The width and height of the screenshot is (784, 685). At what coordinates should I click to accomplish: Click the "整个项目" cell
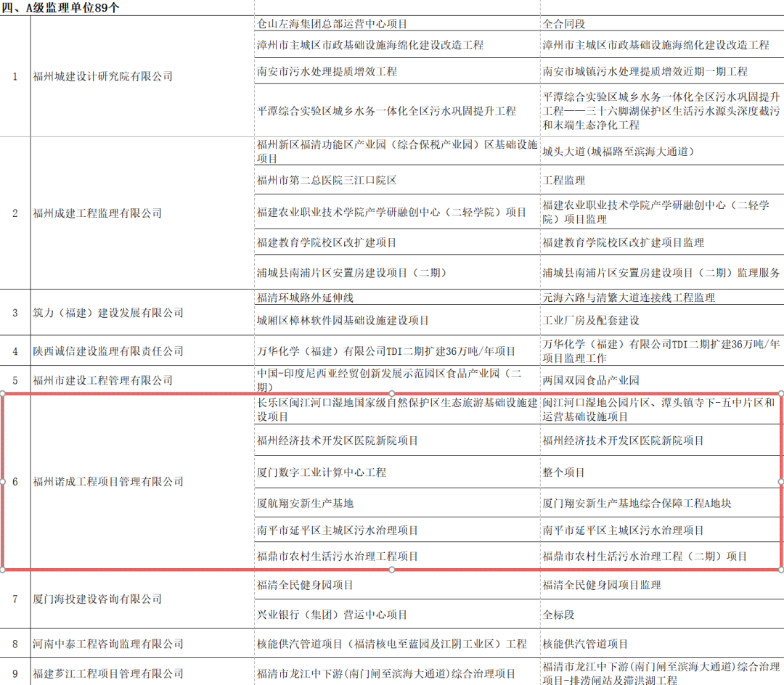coord(564,472)
